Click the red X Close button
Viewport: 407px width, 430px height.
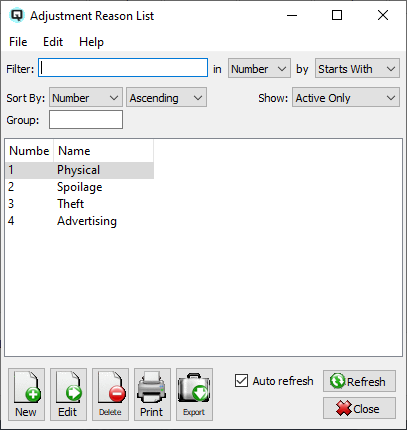coord(359,408)
